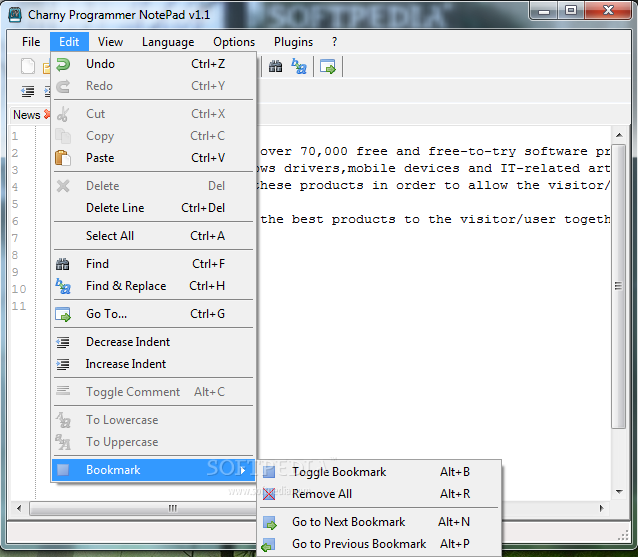Click the Charny Programmer NotePad app icon
The height and width of the screenshot is (557, 638).
[x=15, y=15]
